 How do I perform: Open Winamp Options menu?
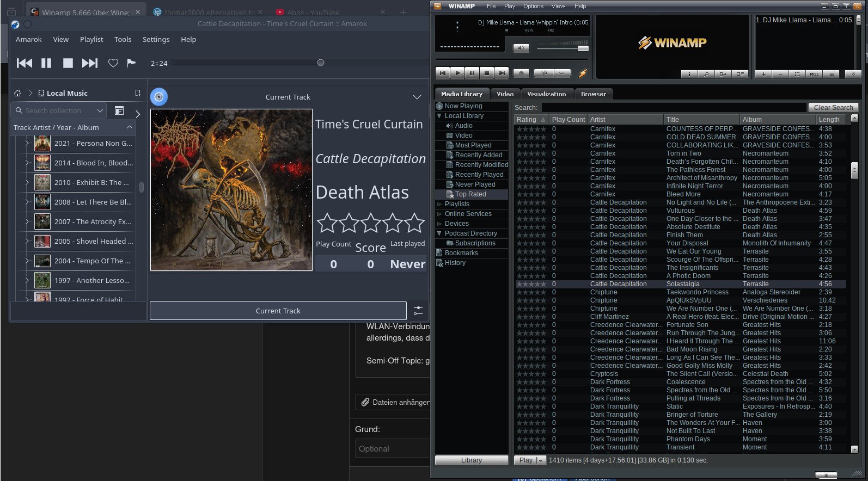(533, 6)
